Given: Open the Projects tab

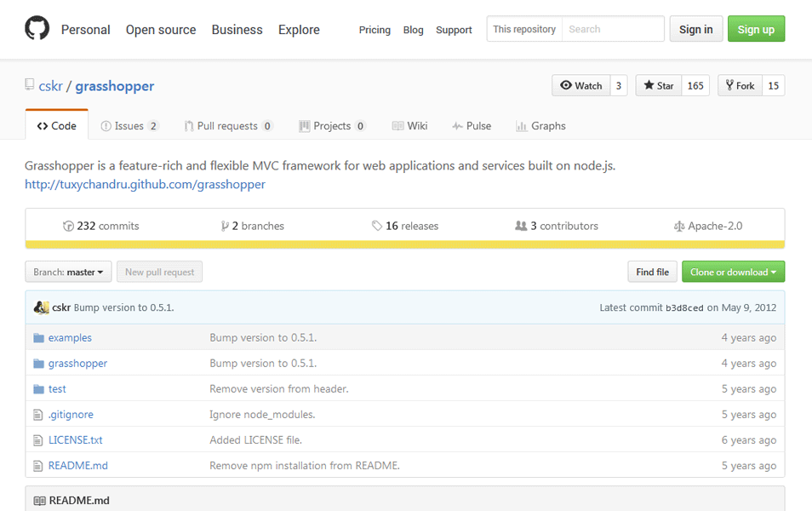Looking at the screenshot, I should (333, 126).
